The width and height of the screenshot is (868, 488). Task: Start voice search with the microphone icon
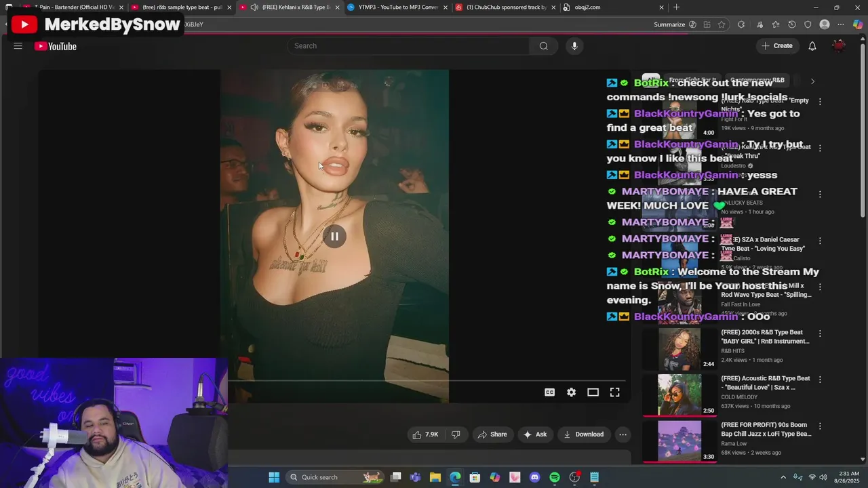click(x=574, y=46)
